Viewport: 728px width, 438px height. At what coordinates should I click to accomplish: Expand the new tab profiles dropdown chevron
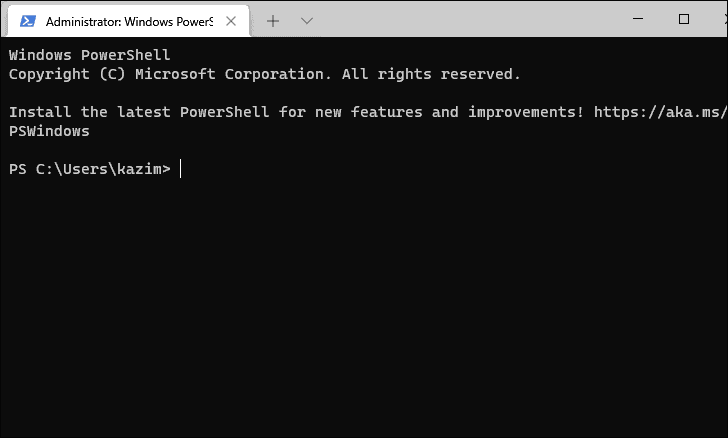pos(307,21)
